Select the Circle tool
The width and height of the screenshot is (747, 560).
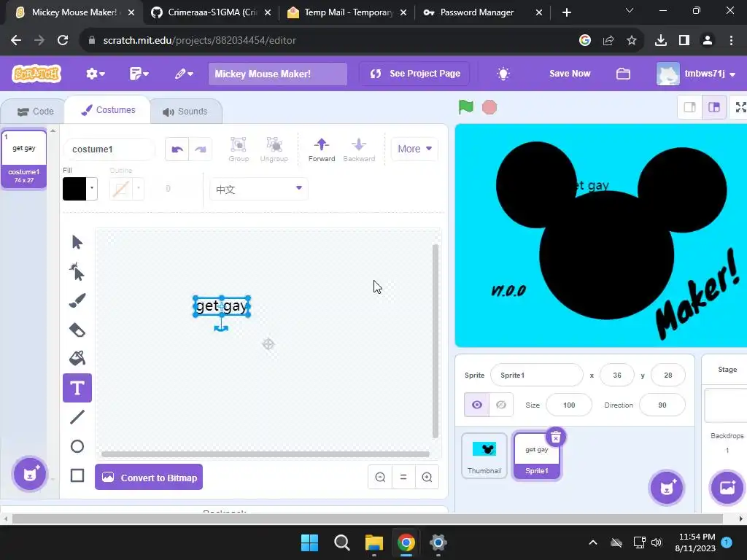pos(77,446)
